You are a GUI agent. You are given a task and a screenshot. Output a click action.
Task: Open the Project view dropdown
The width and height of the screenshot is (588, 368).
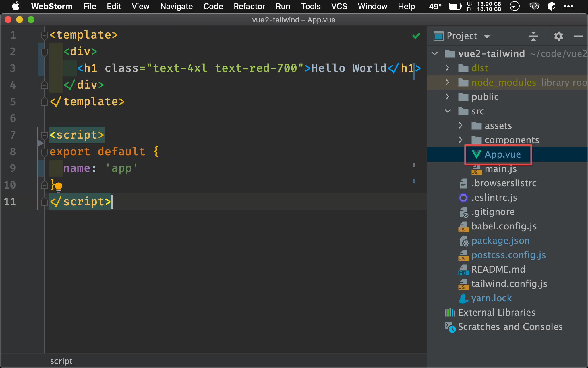coord(487,36)
